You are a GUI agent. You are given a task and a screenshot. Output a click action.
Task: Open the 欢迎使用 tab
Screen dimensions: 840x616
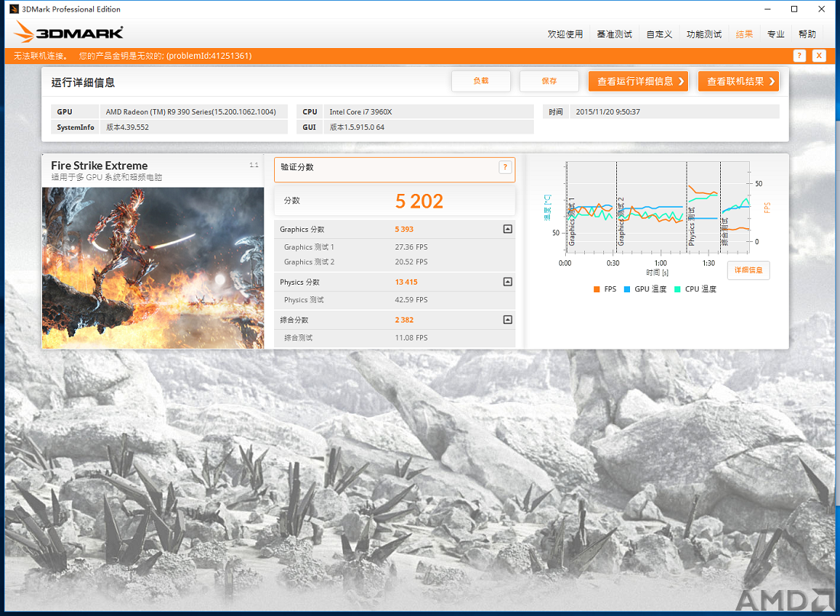(565, 34)
